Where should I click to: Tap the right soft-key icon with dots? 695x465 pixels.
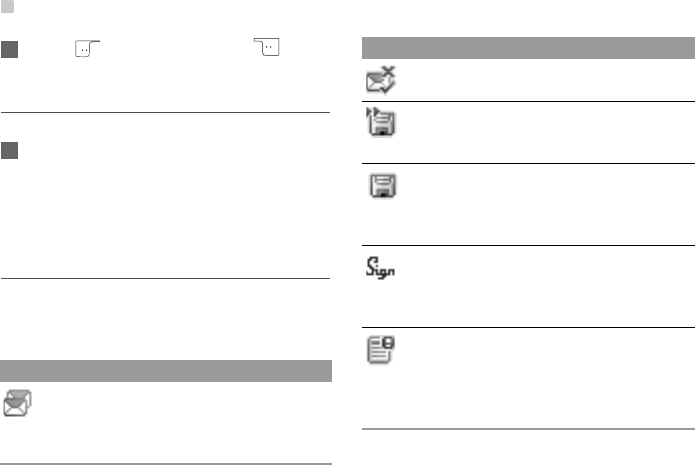pyautogui.click(x=266, y=47)
